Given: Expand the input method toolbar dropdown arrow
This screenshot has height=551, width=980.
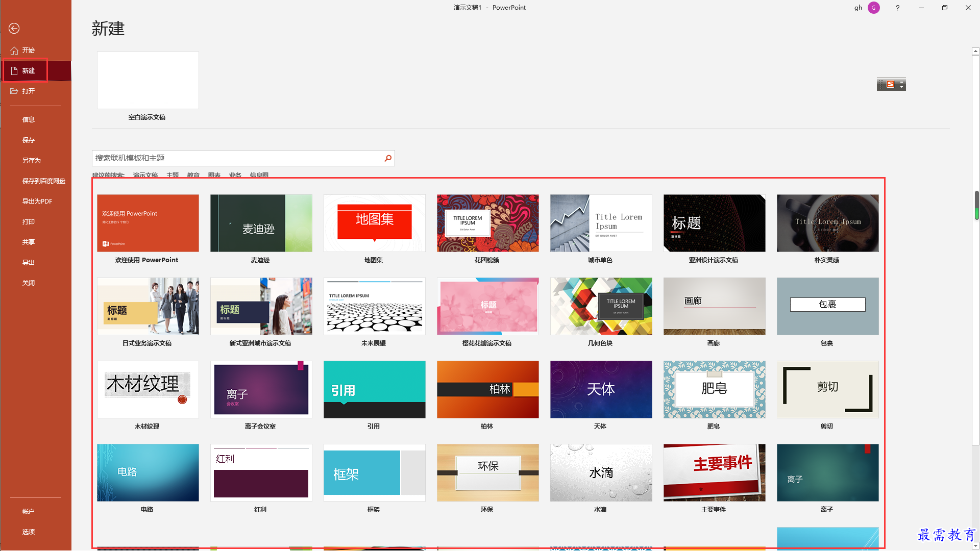Looking at the screenshot, I should click(902, 87).
